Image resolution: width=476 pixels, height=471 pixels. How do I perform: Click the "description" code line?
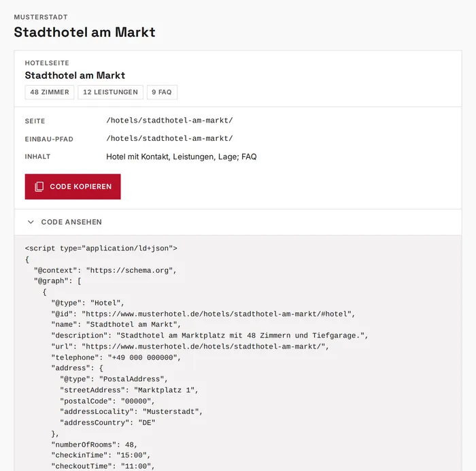point(209,336)
